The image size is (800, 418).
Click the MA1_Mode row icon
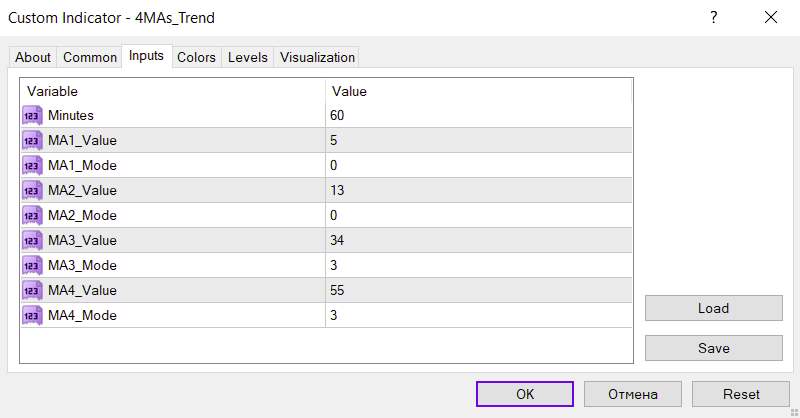(31, 165)
